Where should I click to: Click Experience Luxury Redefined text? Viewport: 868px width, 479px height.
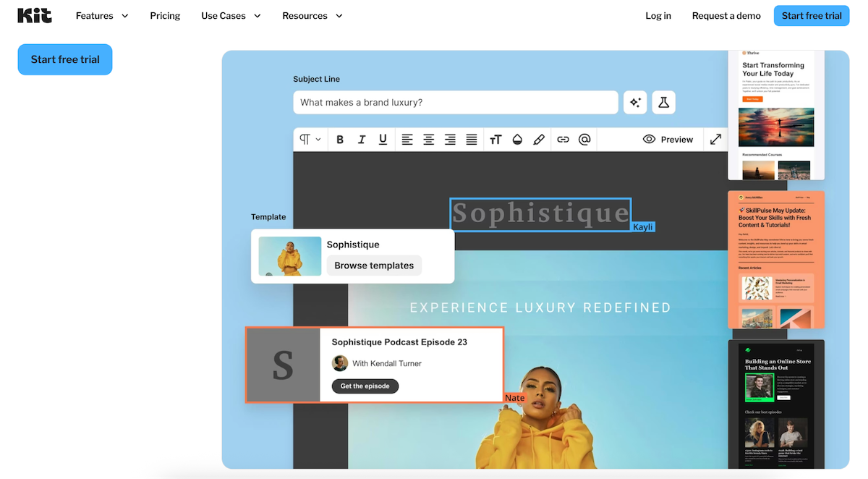[x=540, y=308]
